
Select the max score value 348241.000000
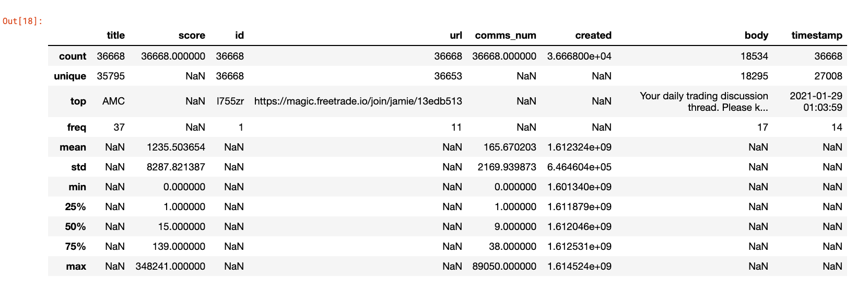coord(170,267)
